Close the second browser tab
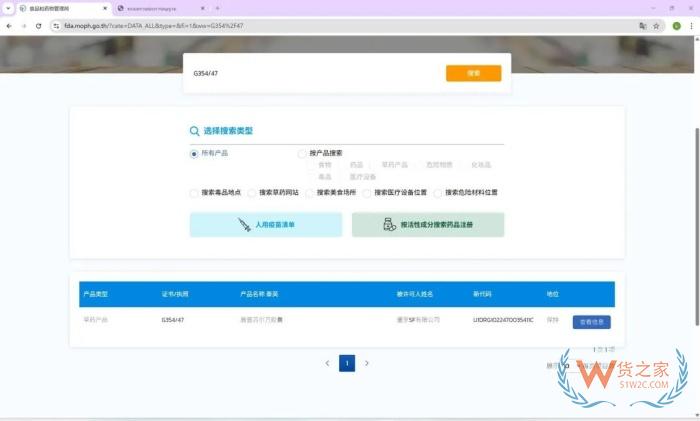The image size is (700, 421). pos(203,8)
